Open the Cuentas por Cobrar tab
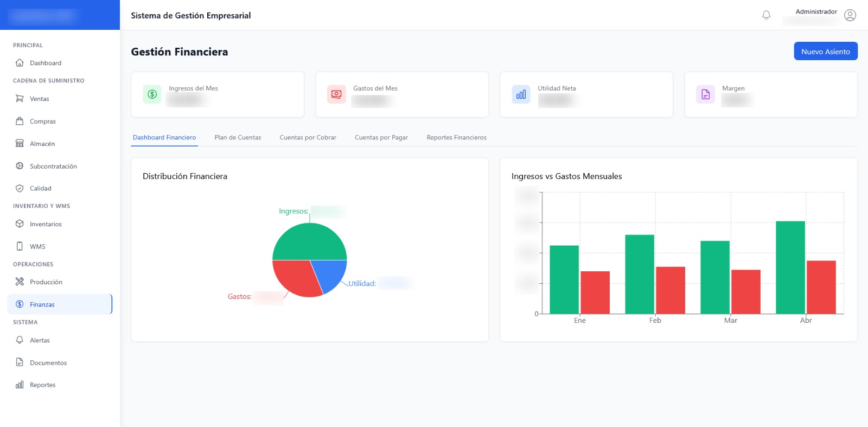The width and height of the screenshot is (868, 427). click(x=308, y=138)
